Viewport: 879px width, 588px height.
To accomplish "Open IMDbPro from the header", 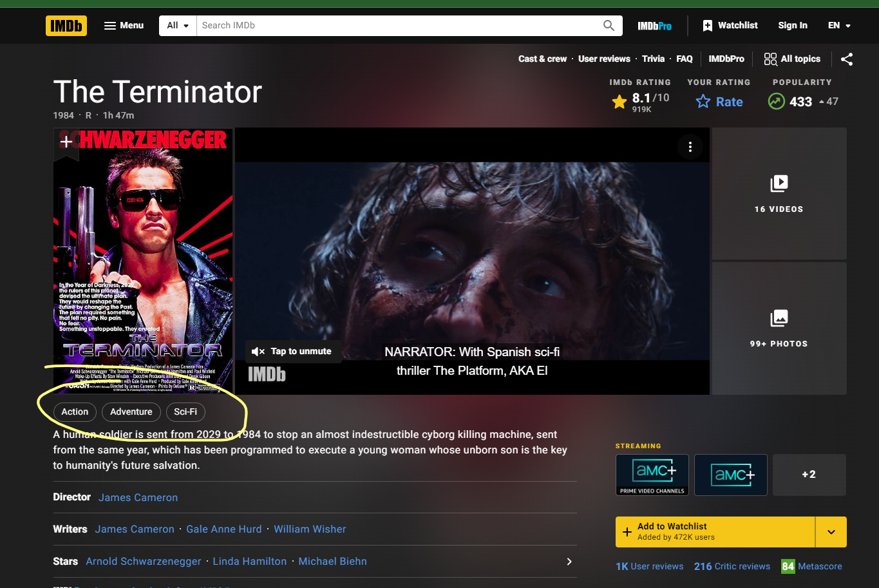I will tap(654, 26).
